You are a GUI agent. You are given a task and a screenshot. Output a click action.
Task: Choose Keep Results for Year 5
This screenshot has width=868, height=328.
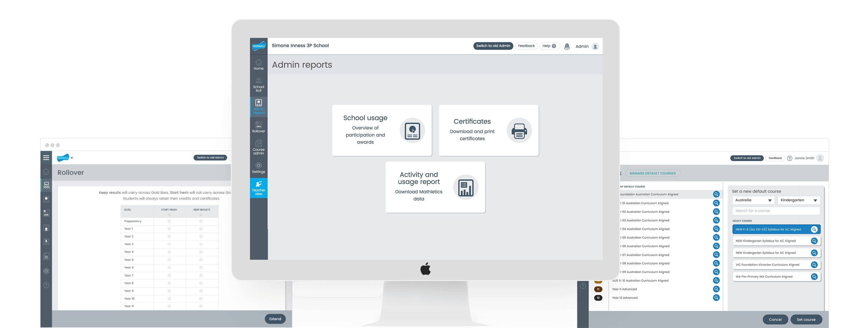tap(201, 260)
